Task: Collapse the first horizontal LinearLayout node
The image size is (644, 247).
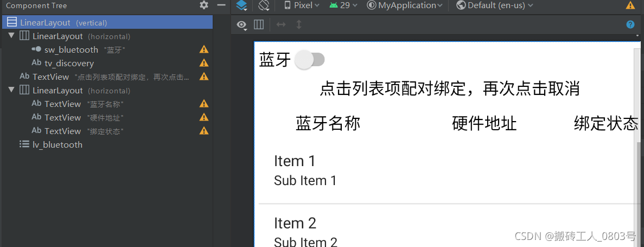Action: [x=11, y=36]
